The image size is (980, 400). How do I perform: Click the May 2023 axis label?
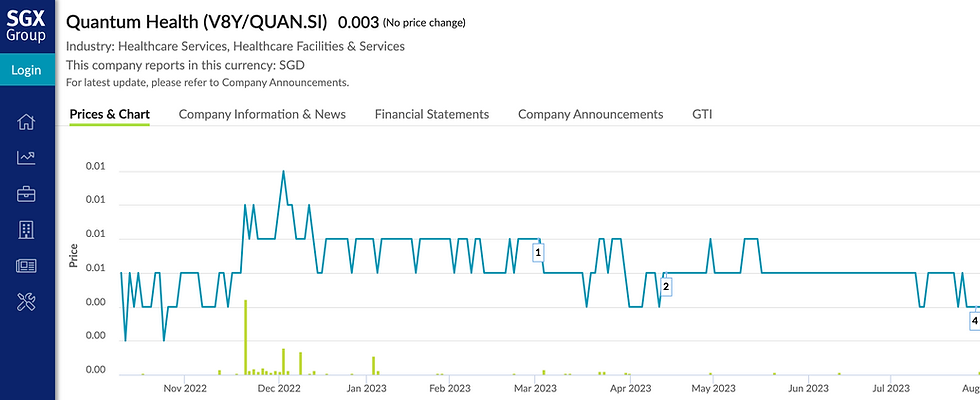pyautogui.click(x=713, y=388)
